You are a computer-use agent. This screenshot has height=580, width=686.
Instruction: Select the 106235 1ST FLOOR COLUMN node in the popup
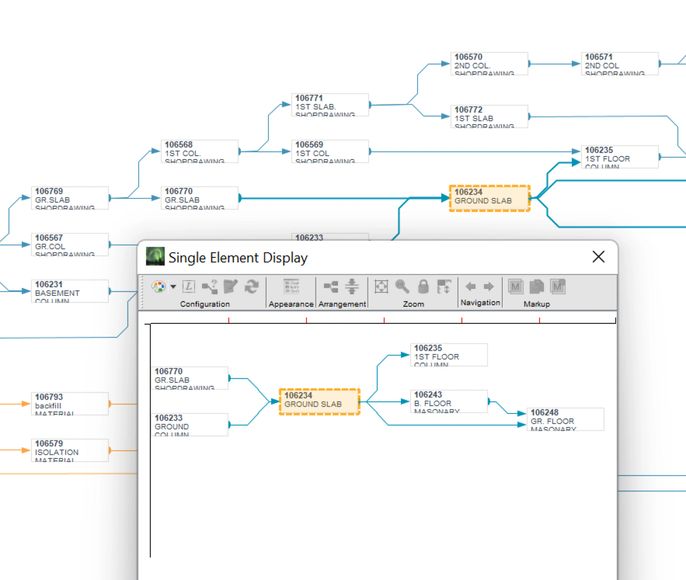[449, 354]
